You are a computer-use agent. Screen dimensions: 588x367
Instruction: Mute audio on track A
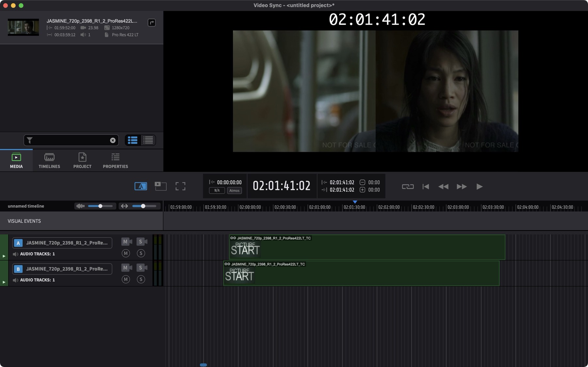(126, 253)
